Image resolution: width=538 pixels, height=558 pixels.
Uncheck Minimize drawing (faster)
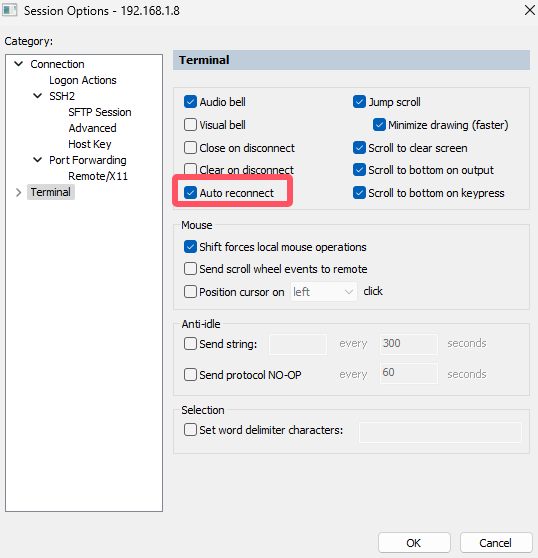[379, 125]
